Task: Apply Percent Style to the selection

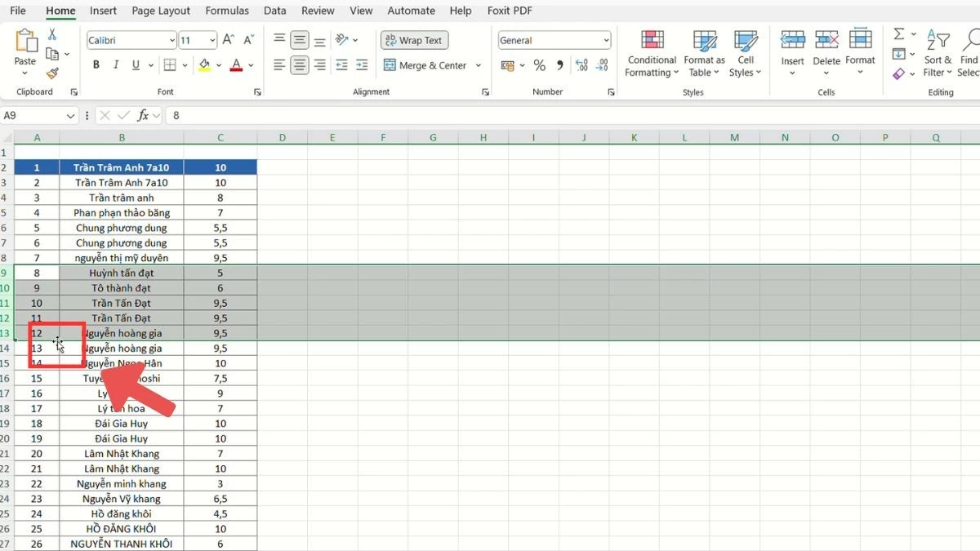Action: tap(539, 64)
